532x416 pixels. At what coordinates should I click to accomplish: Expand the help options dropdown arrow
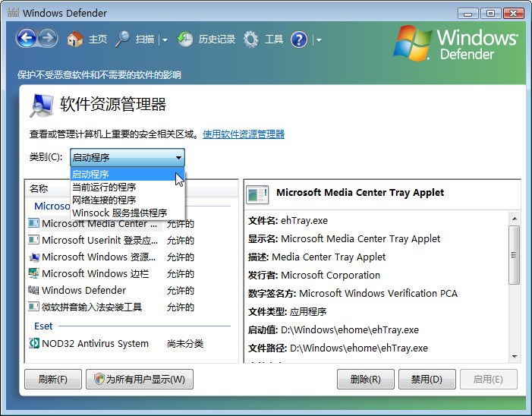click(319, 40)
